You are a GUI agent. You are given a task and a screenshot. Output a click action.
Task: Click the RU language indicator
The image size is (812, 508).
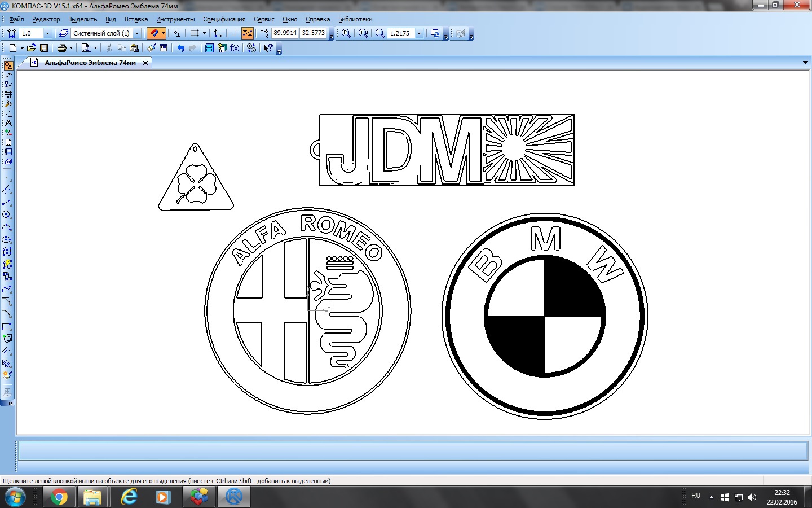point(696,496)
